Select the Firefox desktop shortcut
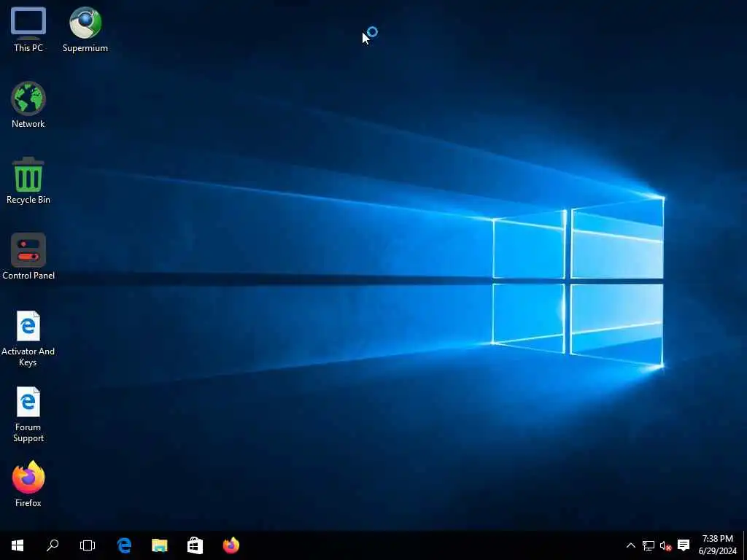This screenshot has width=747, height=560. tap(28, 484)
